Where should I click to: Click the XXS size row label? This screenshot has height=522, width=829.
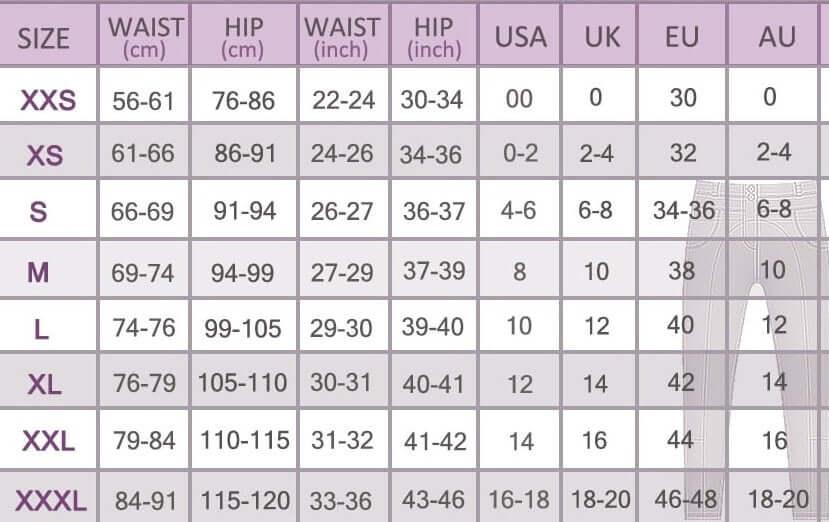(x=49, y=99)
